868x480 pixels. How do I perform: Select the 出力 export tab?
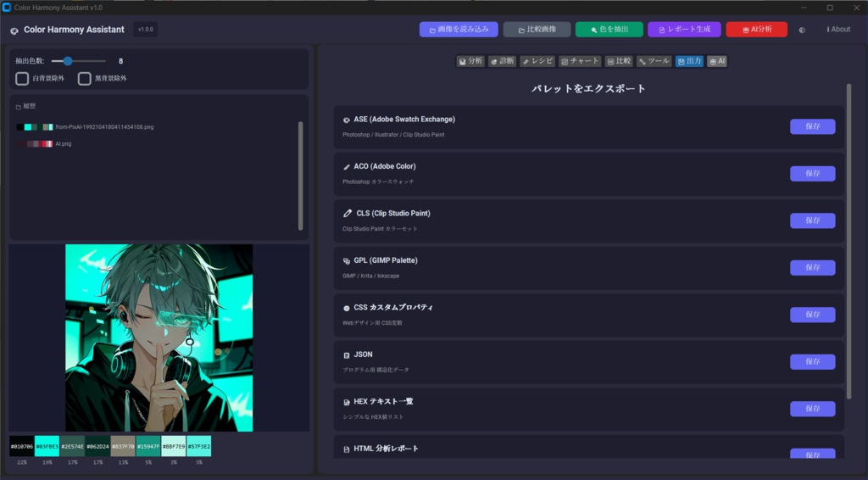coord(689,61)
